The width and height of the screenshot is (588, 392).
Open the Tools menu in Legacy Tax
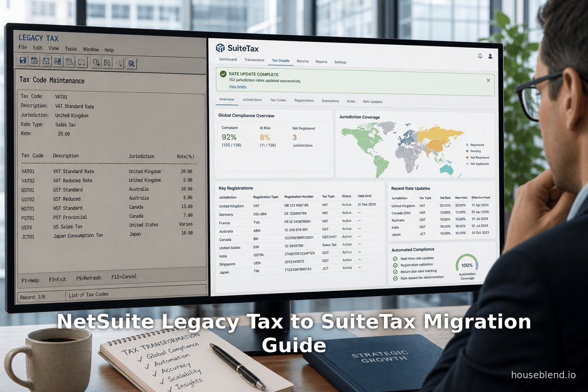click(71, 49)
